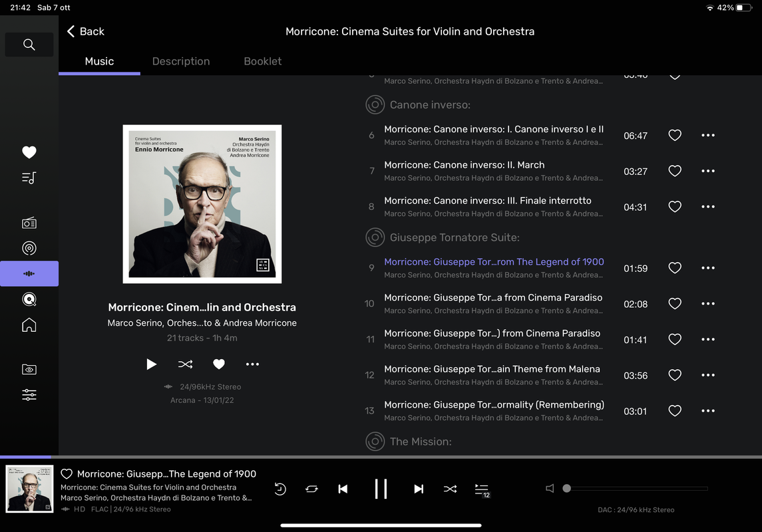Open the Booklet tab
762x532 pixels.
(262, 62)
